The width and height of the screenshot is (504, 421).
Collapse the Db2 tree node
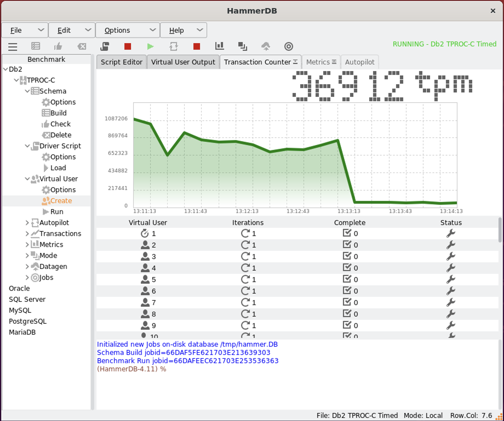(x=5, y=69)
